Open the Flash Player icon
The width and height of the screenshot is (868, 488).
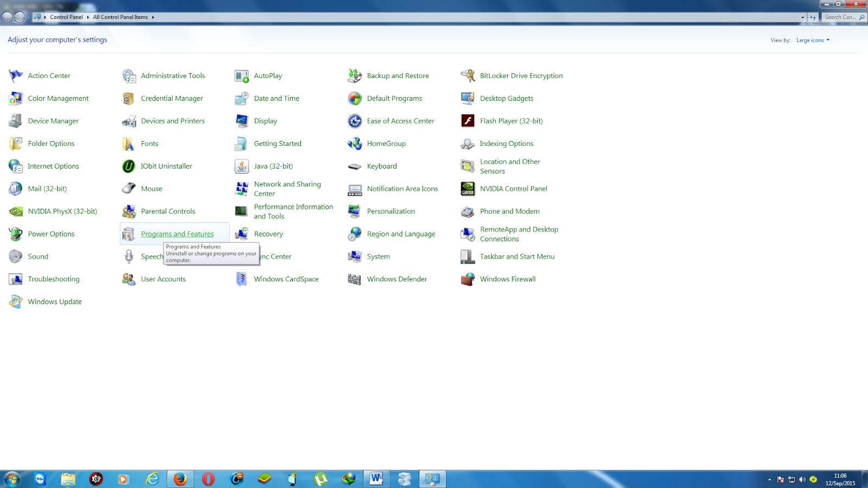[x=468, y=121]
